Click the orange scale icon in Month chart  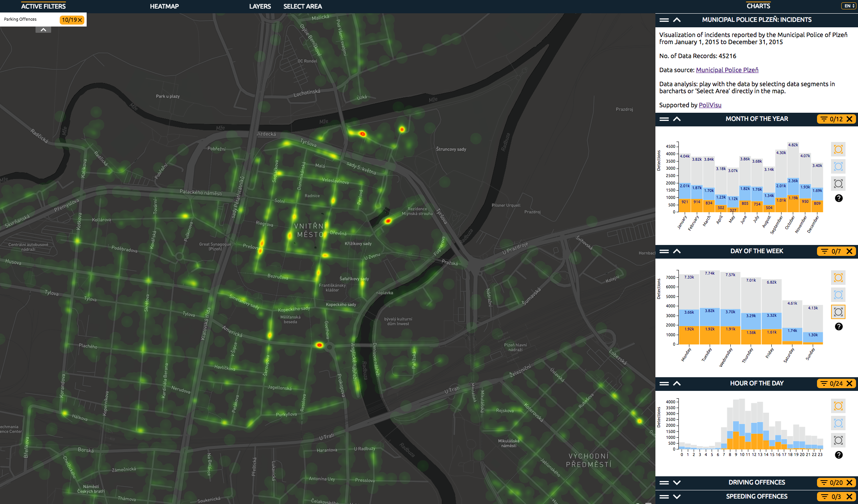click(838, 149)
